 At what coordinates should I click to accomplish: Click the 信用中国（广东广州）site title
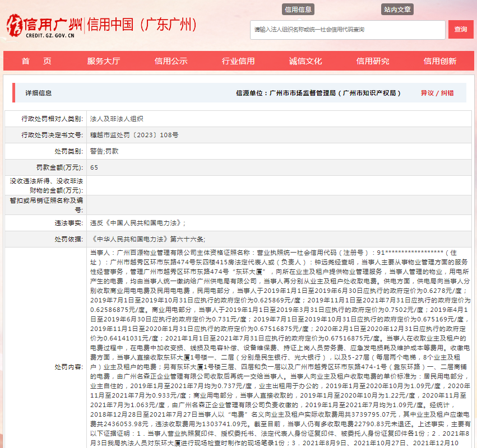point(143,25)
